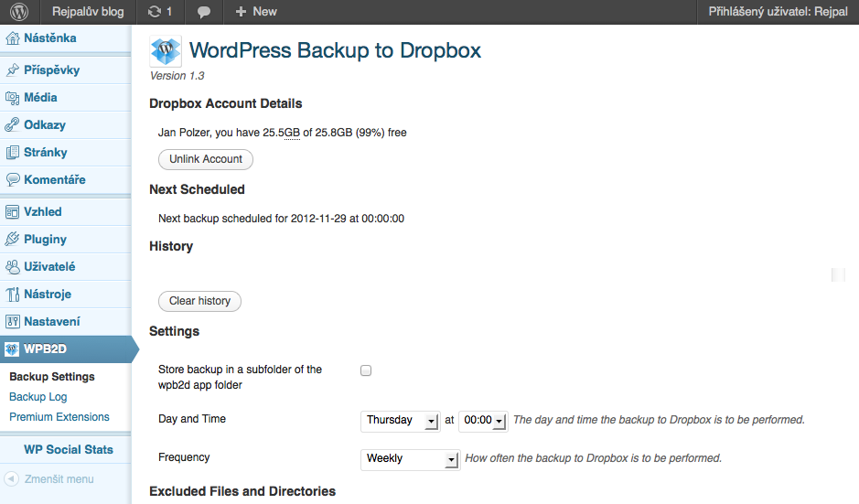Screen dimensions: 859x504
Task: Open the 00:00 time dropdown
Action: (483, 421)
